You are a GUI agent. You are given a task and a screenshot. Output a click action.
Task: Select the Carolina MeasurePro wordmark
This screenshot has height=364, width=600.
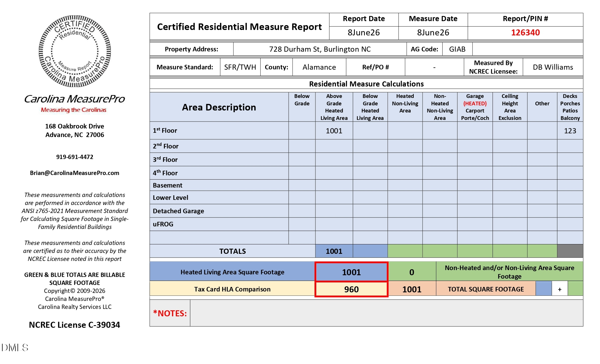click(x=75, y=99)
